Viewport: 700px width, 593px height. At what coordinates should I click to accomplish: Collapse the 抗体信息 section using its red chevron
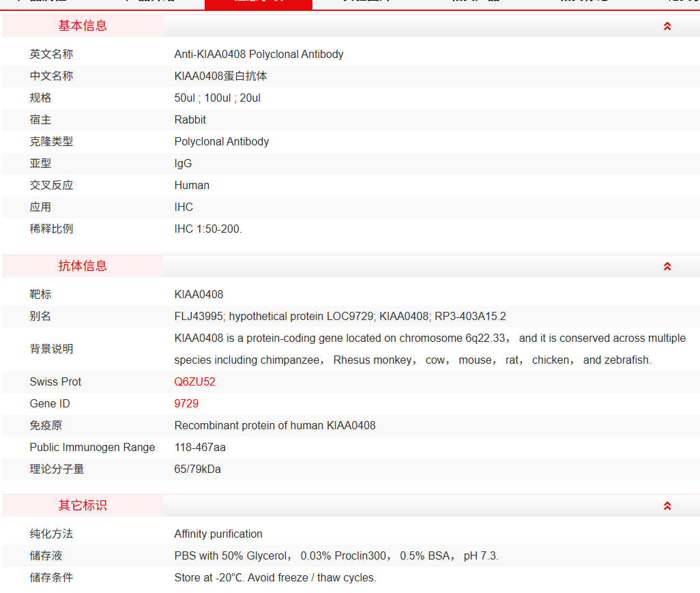(x=667, y=266)
